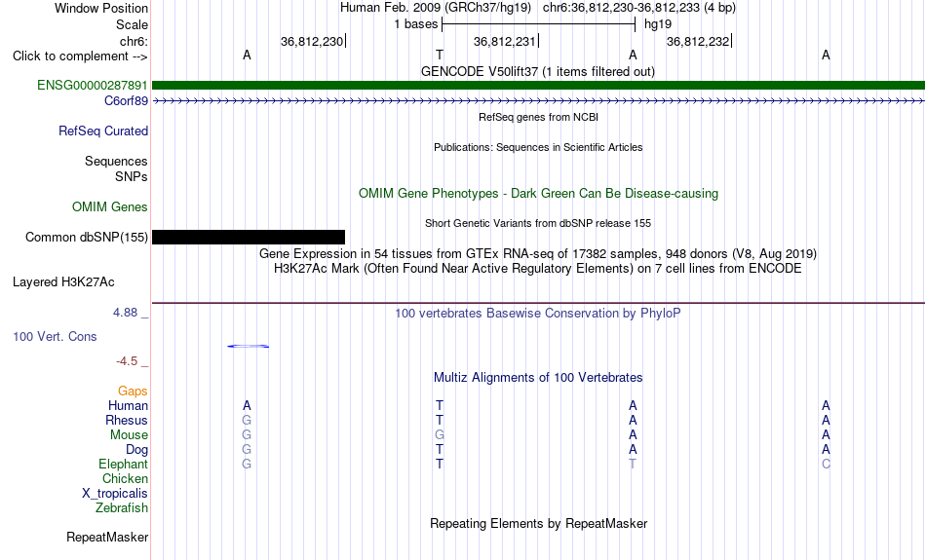Click the Common dbSNP(155) label
Image resolution: width=926 pixels, height=560 pixels.
pyautogui.click(x=87, y=238)
